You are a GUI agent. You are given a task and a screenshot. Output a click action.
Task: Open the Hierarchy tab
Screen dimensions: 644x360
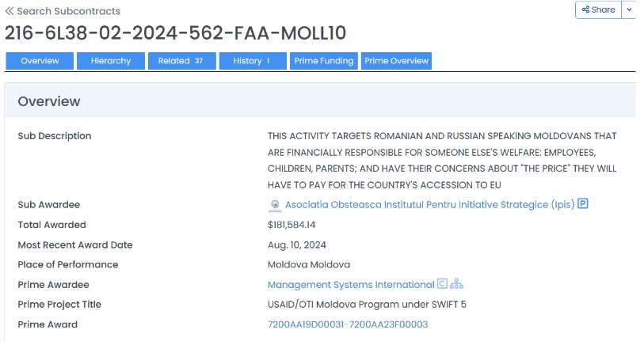(x=111, y=61)
